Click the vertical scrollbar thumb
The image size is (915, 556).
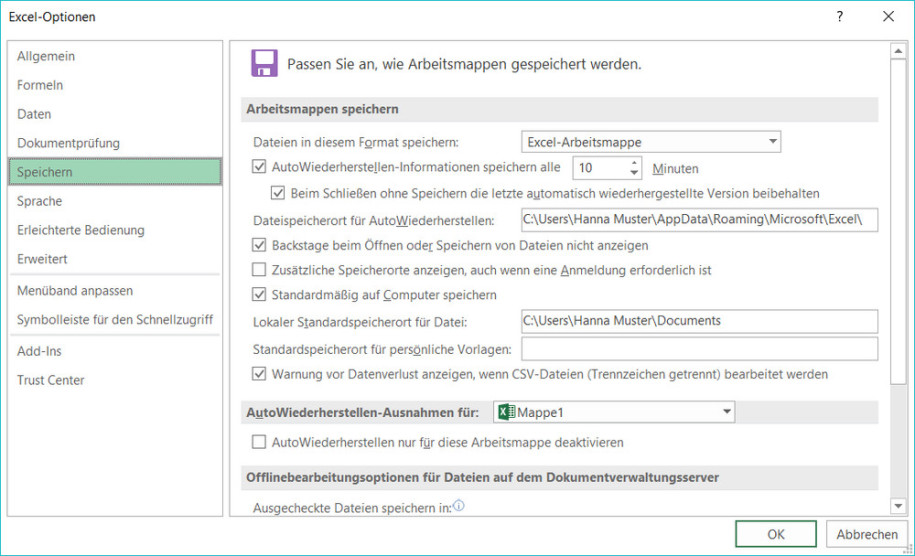(898, 222)
